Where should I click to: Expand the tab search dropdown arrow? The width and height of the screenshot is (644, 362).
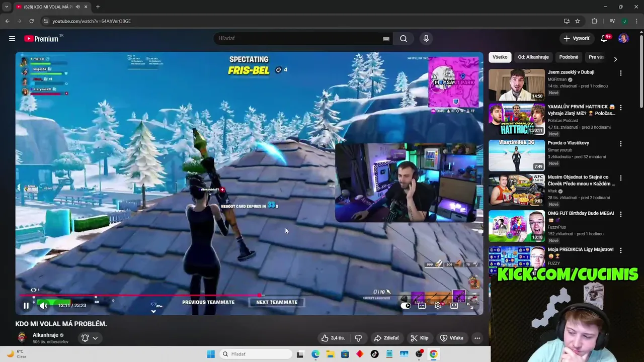(x=7, y=7)
